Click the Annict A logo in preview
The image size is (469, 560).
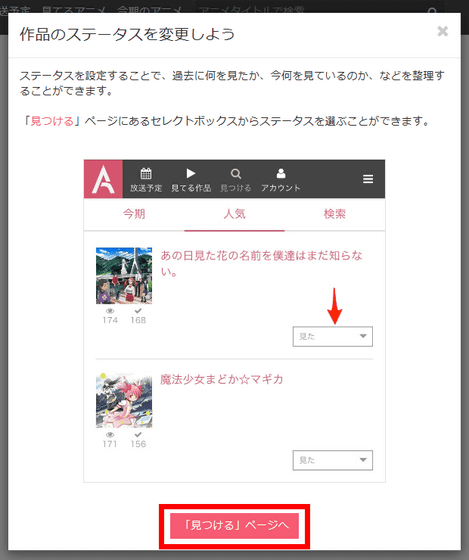(103, 179)
